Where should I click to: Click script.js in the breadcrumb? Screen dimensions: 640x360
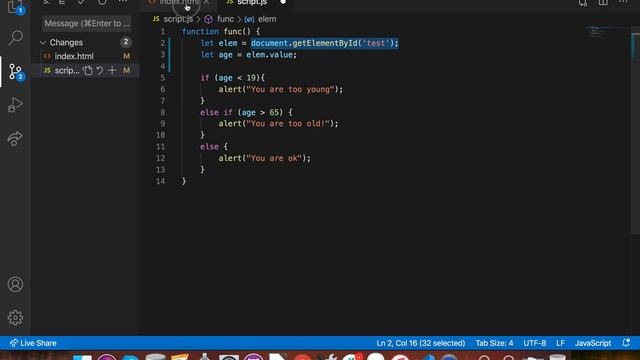click(178, 19)
